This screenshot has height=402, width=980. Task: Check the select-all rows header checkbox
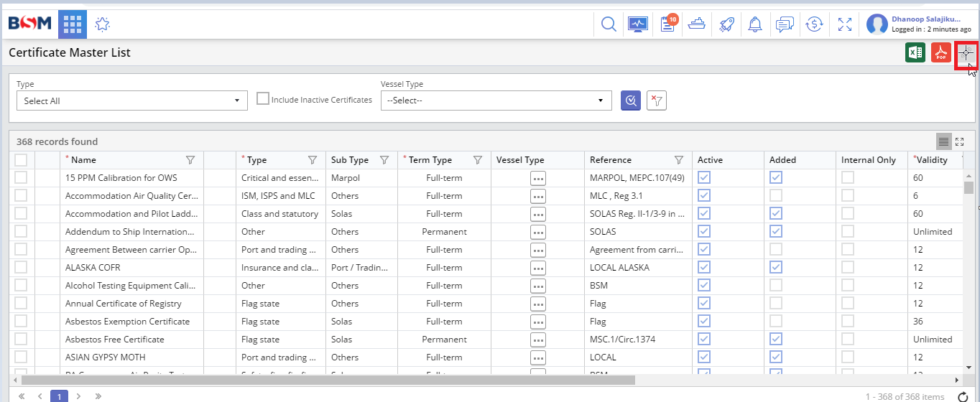pyautogui.click(x=21, y=160)
